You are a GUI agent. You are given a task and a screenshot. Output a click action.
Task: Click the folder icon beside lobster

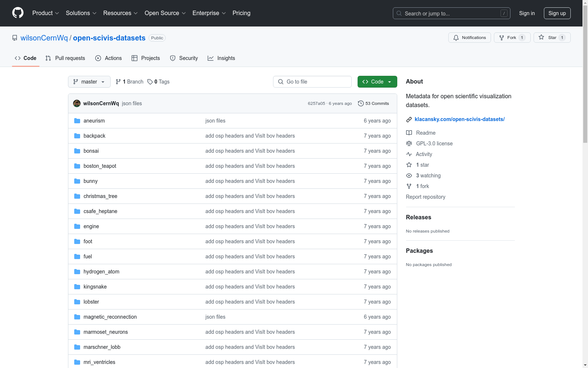point(77,302)
